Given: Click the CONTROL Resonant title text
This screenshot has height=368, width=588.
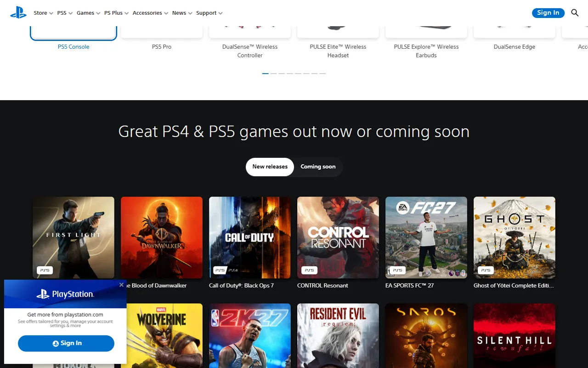Looking at the screenshot, I should click(x=322, y=286).
